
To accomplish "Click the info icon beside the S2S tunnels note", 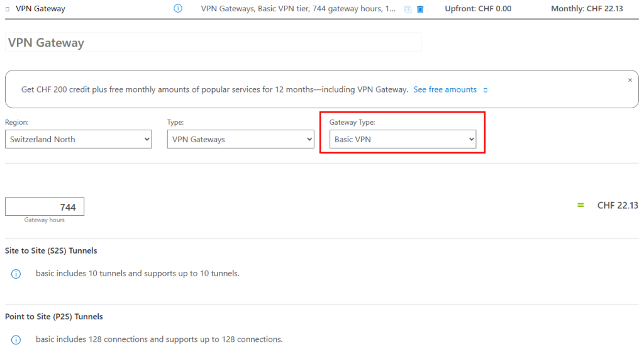I will tap(16, 274).
